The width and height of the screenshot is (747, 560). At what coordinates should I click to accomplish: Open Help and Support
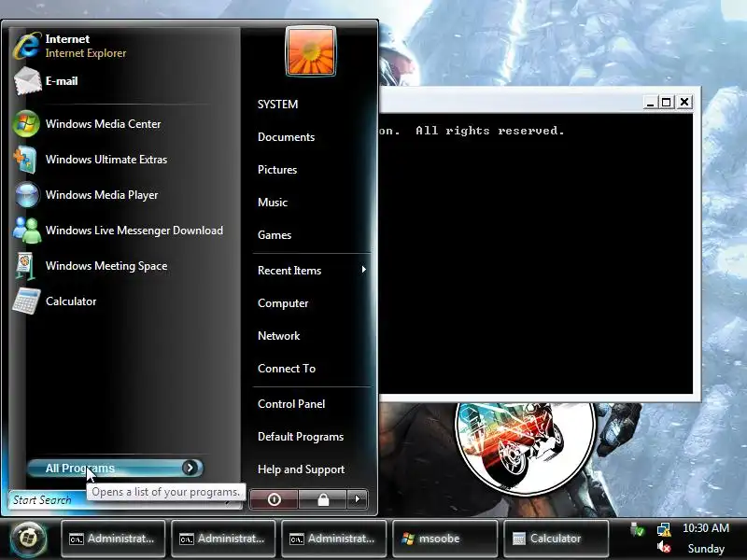(x=301, y=469)
